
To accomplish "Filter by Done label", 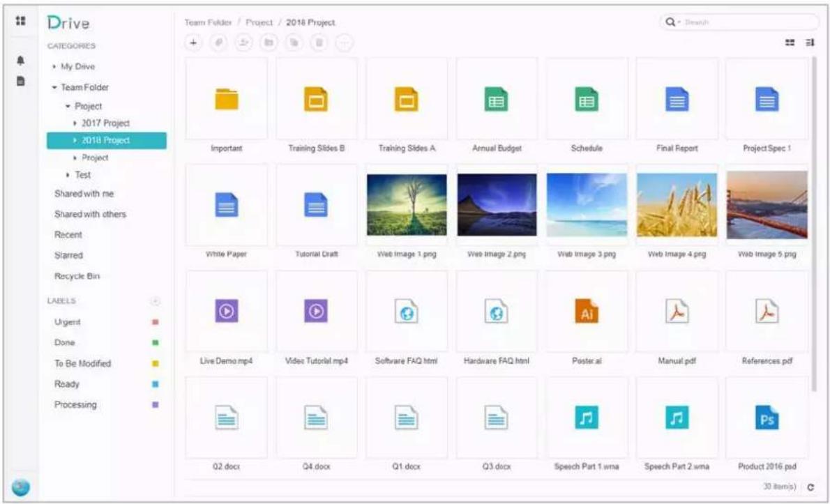I will (65, 343).
